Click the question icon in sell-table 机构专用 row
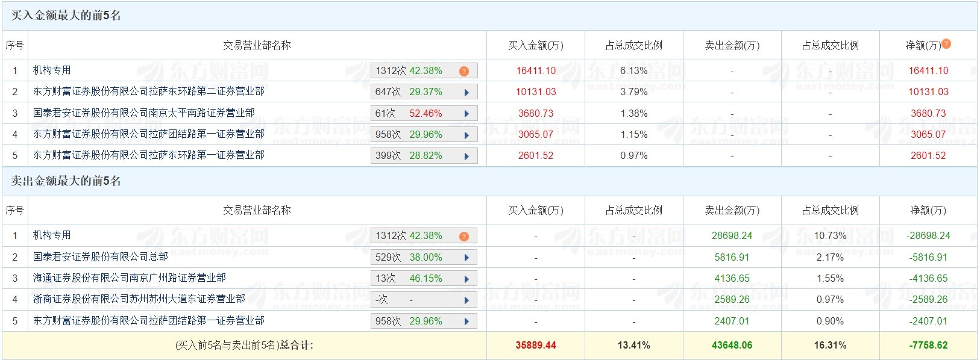980x363 pixels. [463, 236]
